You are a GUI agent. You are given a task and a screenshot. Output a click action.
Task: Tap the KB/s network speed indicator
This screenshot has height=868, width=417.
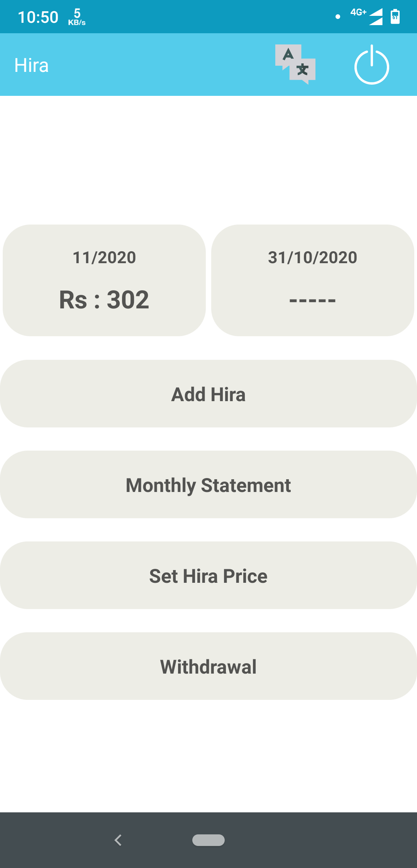77,17
